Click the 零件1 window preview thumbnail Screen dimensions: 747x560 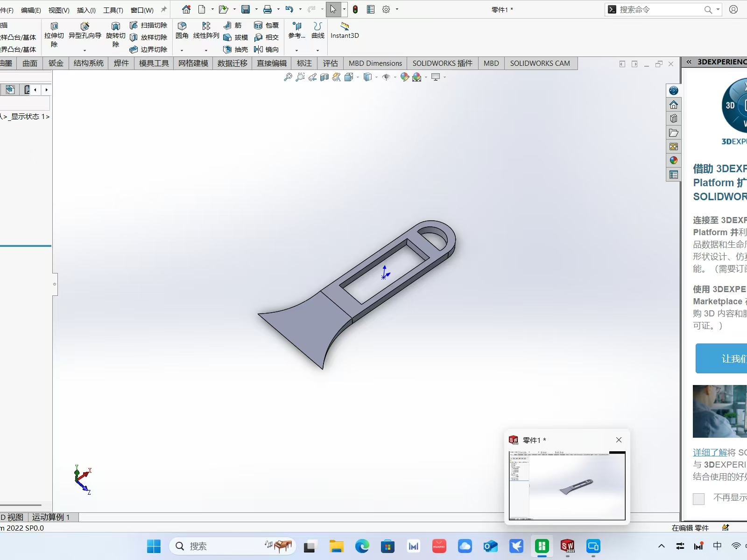point(567,485)
